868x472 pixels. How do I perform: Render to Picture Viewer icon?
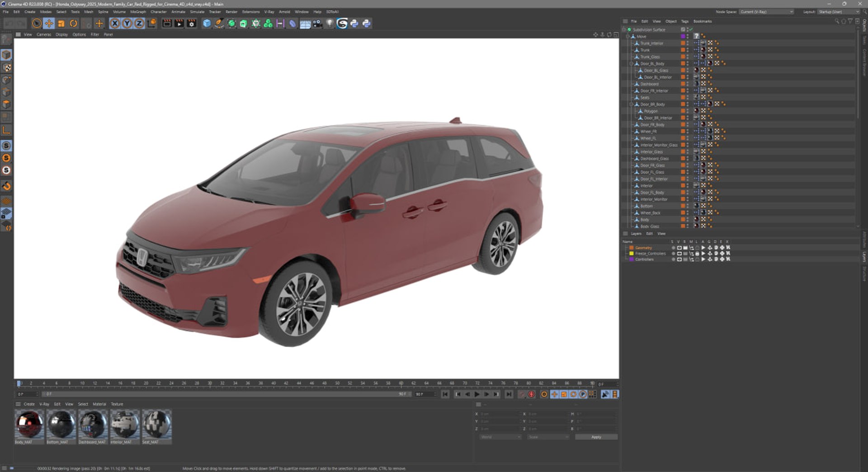[179, 24]
